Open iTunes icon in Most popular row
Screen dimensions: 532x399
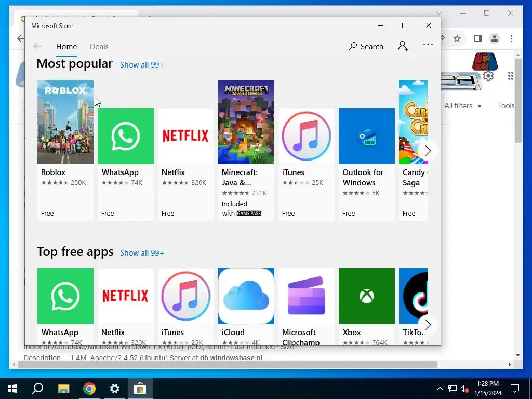point(307,136)
